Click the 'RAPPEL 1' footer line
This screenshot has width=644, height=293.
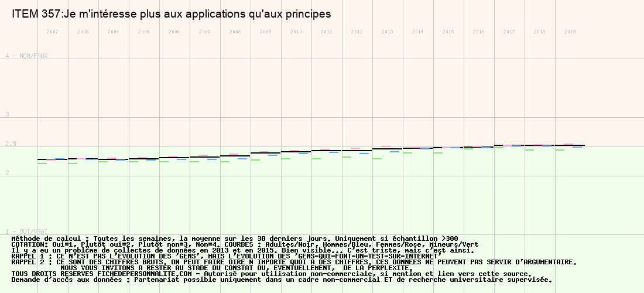click(227, 256)
